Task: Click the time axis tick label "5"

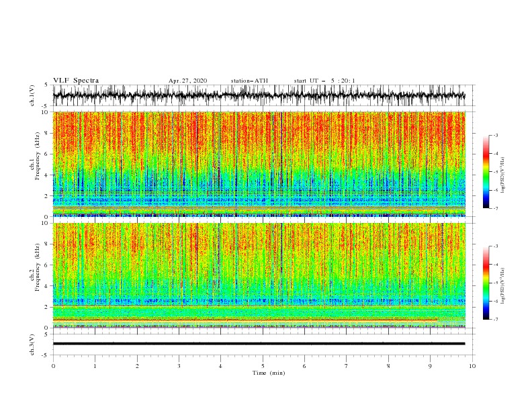Action: (263, 366)
